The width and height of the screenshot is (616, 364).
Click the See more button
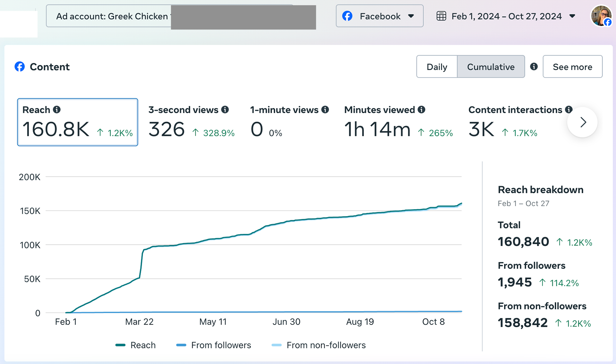click(x=572, y=67)
